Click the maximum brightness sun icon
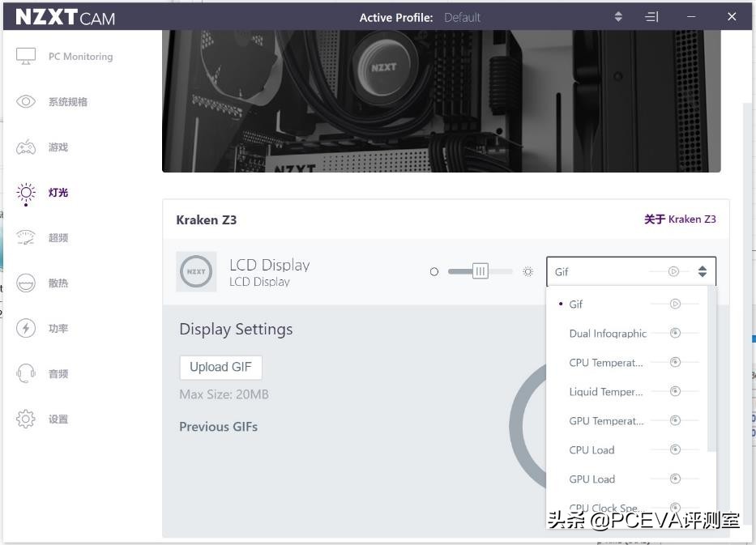Viewport: 756px width, 545px height. [528, 272]
